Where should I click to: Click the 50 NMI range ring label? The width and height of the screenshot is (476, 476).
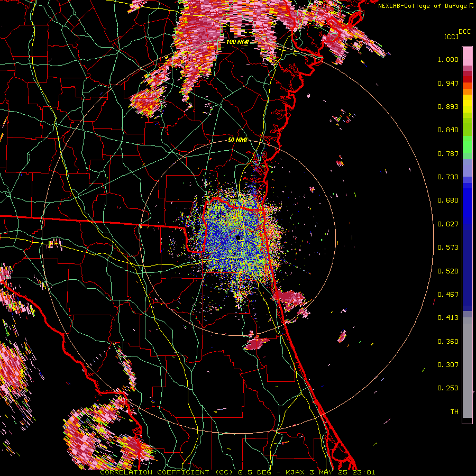pos(237,140)
